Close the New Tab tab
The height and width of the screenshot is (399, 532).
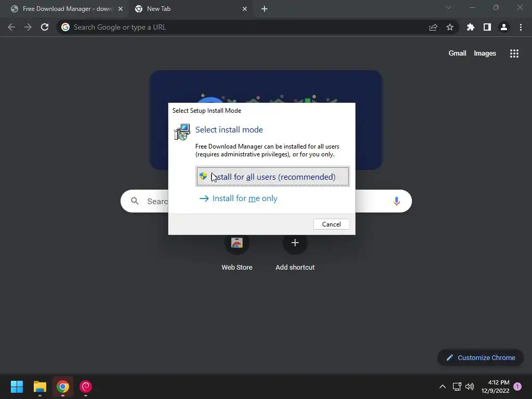coord(245,9)
